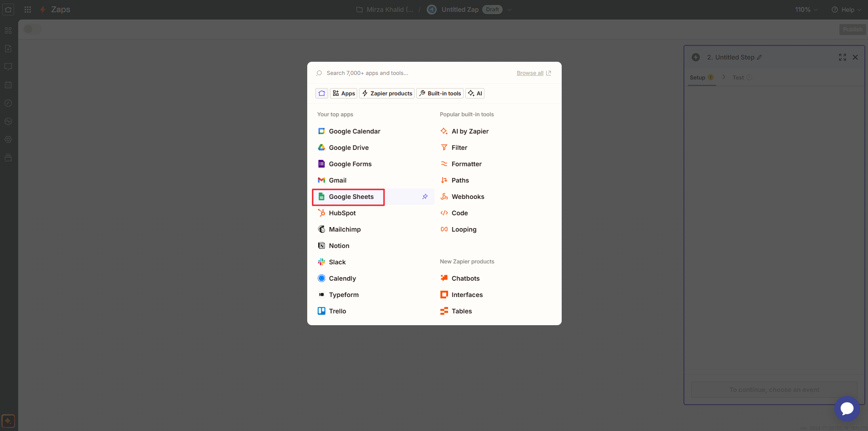This screenshot has width=868, height=431.
Task: Open dropdown arrow beside Untitled Zap Draft
Action: coord(509,10)
